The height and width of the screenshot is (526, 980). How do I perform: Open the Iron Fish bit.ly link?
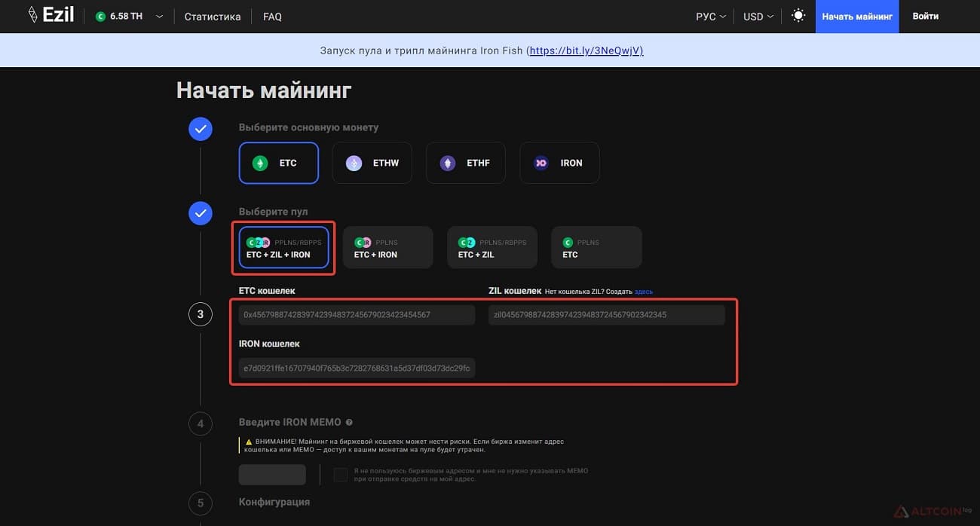[x=586, y=50]
